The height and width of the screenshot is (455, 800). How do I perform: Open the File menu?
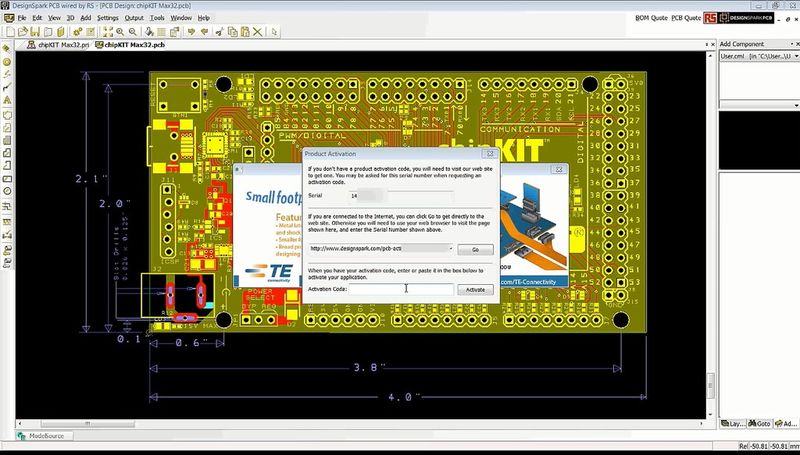[21, 18]
